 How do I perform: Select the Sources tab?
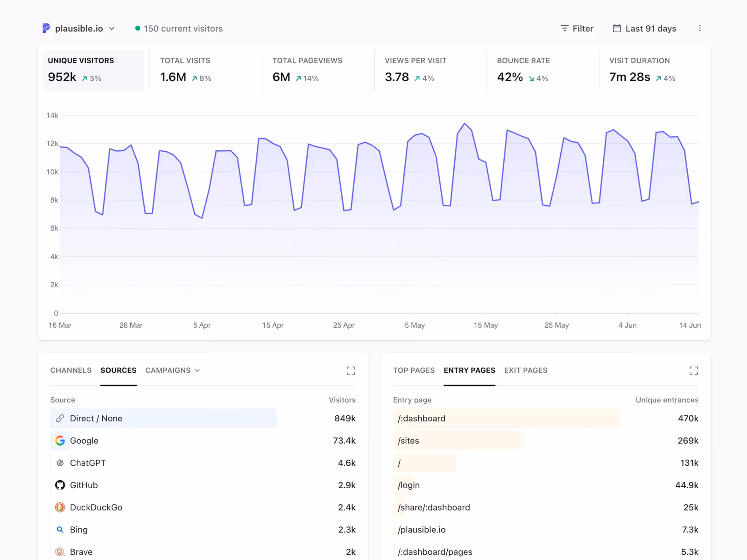[x=119, y=371]
